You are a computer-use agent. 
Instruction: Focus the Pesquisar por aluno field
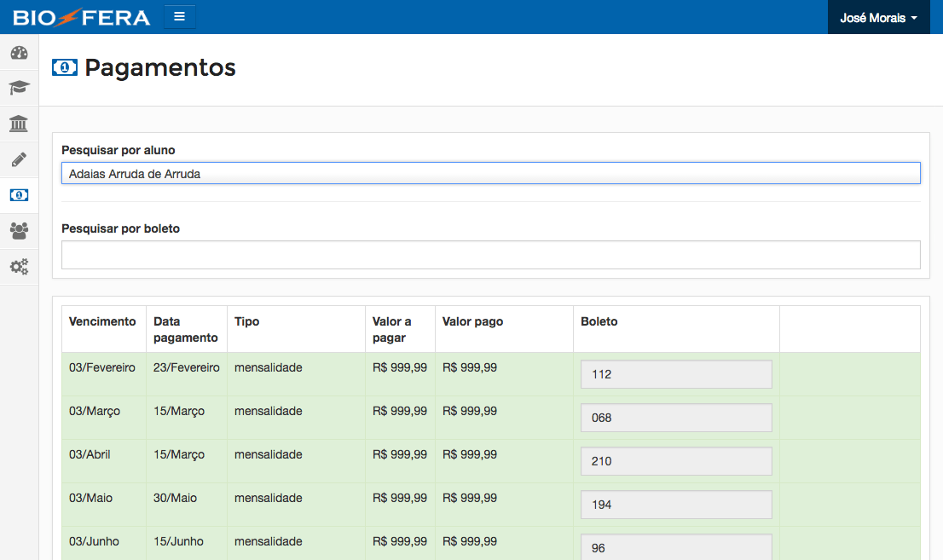(x=491, y=173)
